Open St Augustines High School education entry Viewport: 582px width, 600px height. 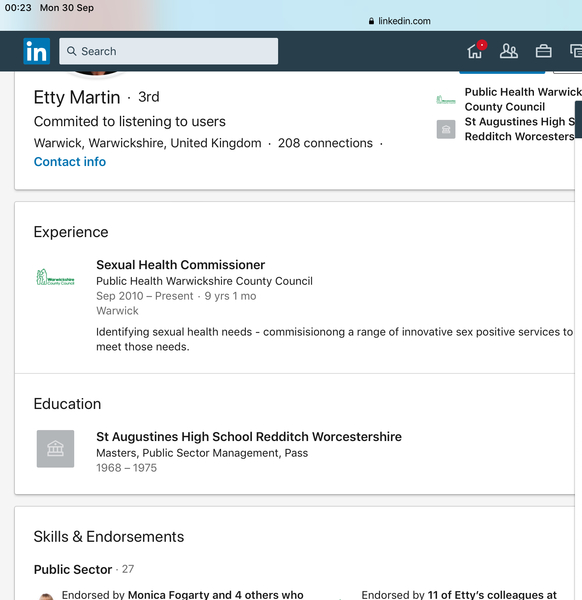(x=249, y=437)
